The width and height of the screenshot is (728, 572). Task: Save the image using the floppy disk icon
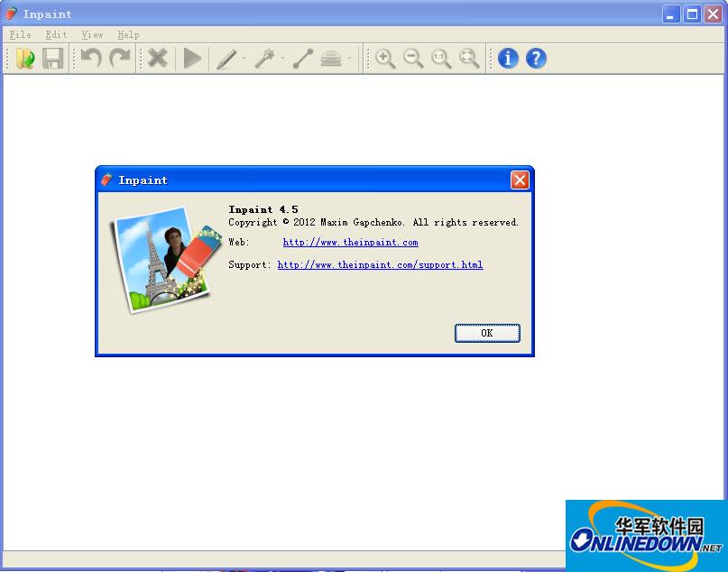click(53, 59)
